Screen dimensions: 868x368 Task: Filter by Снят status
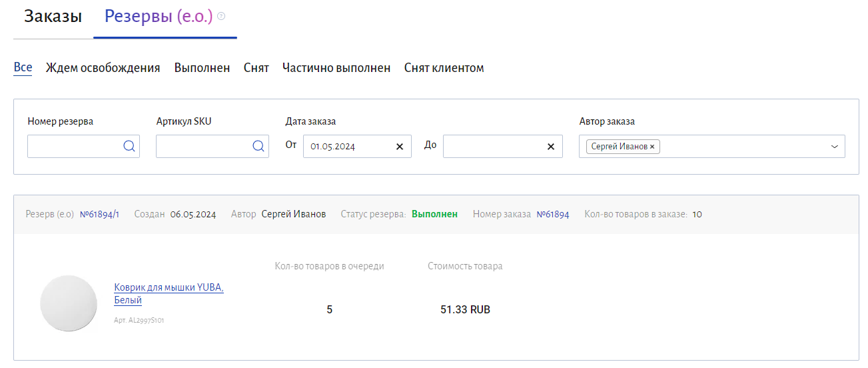[256, 68]
